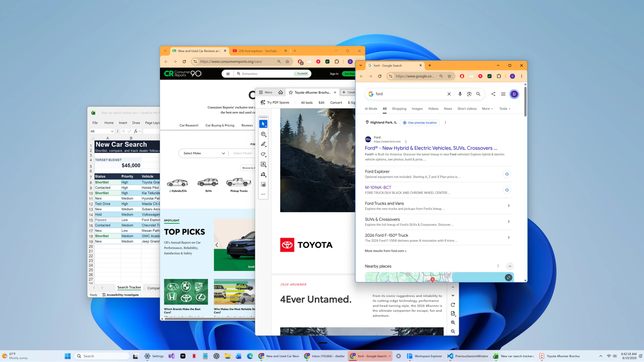Click More results from ford.com
This screenshot has height=362, width=644.
(385, 251)
